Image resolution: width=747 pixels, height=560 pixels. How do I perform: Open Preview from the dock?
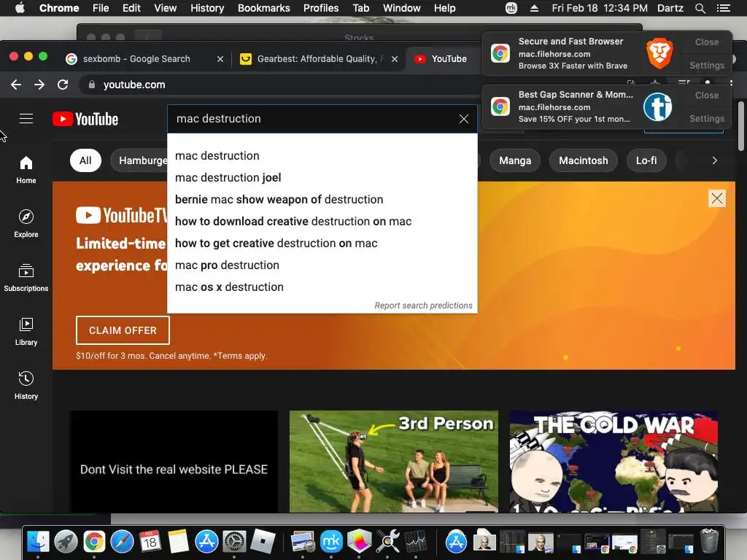click(x=303, y=542)
